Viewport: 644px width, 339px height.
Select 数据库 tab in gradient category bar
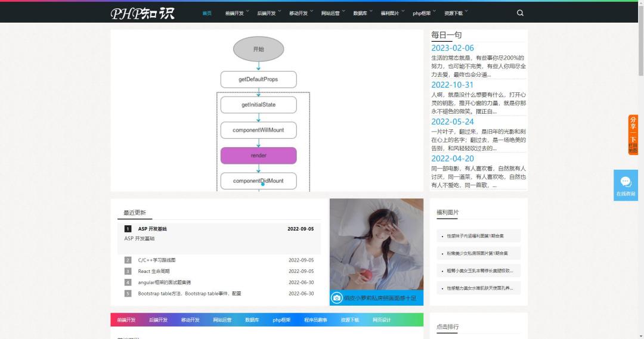pyautogui.click(x=252, y=320)
